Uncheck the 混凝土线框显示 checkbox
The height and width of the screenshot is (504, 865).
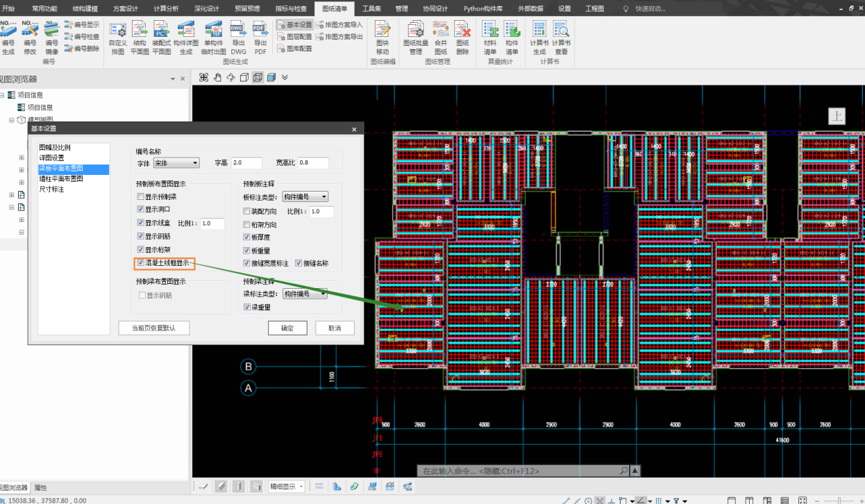[x=141, y=263]
